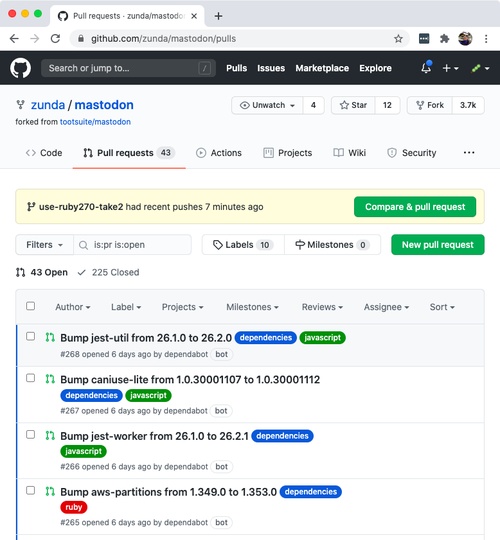Screen dimensions: 500x540
Task: Go back with browser back arrow
Action: pyautogui.click(x=14, y=39)
